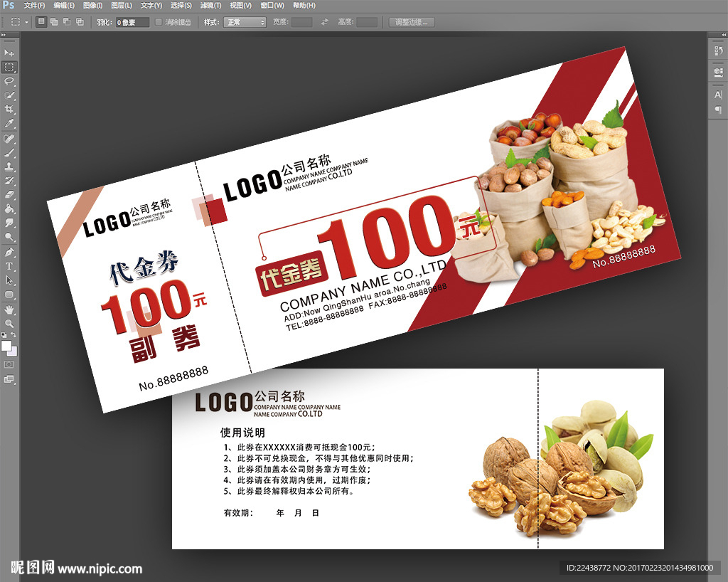Image resolution: width=728 pixels, height=582 pixels.
Task: Select the Eyedropper tool
Action: (9, 123)
